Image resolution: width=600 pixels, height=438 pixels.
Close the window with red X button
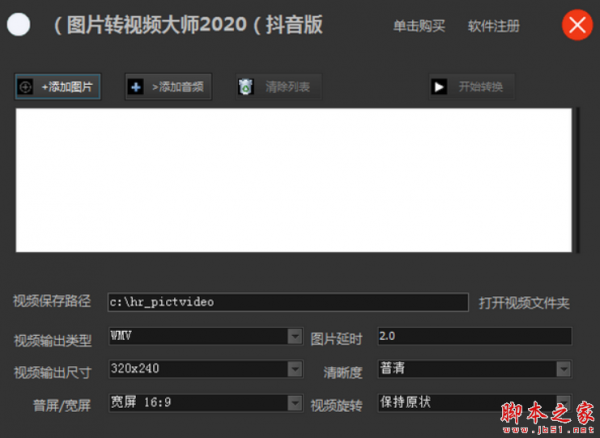577,25
